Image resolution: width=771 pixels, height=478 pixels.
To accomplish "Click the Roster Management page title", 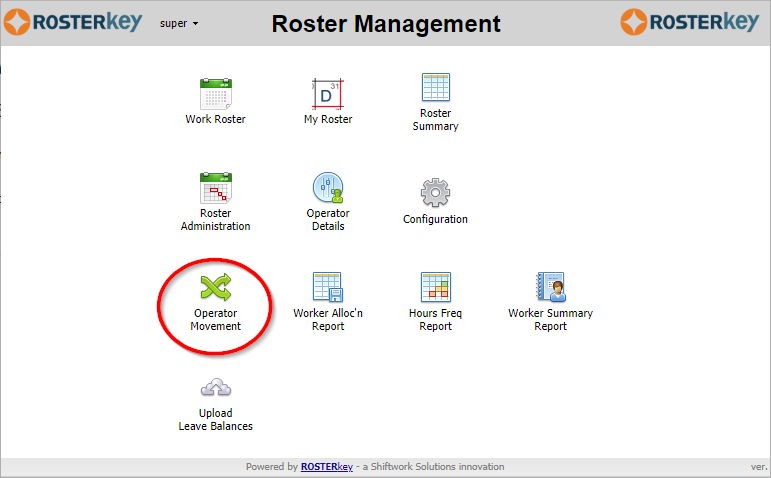I will [x=386, y=24].
